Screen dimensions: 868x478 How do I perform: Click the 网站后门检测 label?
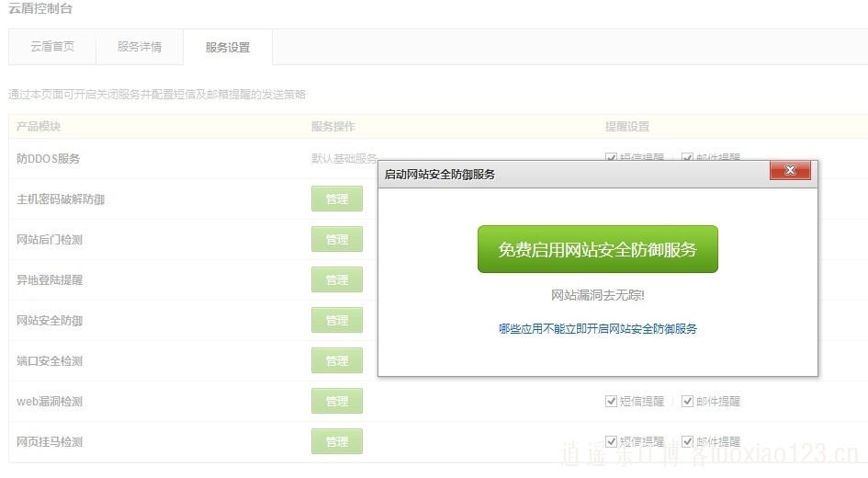pyautogui.click(x=50, y=240)
